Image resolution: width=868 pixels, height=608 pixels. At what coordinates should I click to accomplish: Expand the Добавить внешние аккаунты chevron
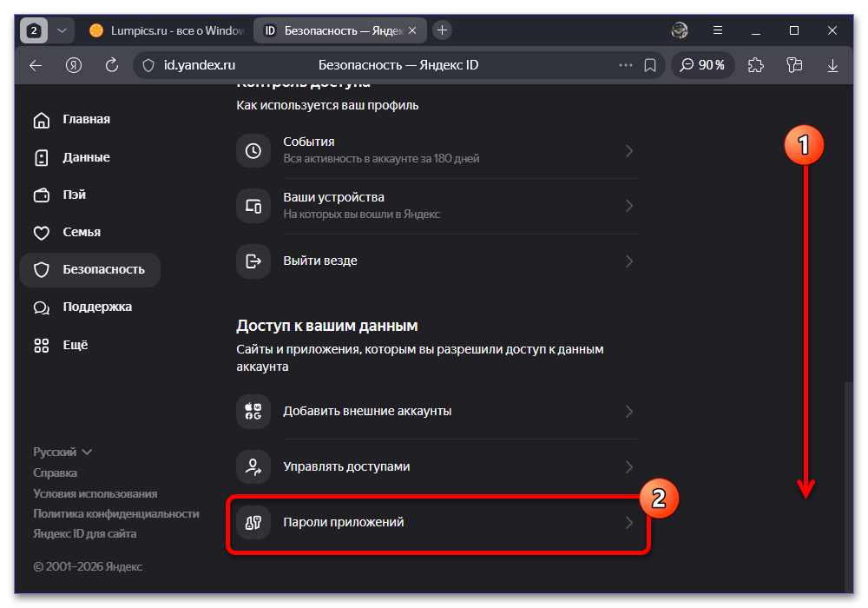[x=628, y=412]
